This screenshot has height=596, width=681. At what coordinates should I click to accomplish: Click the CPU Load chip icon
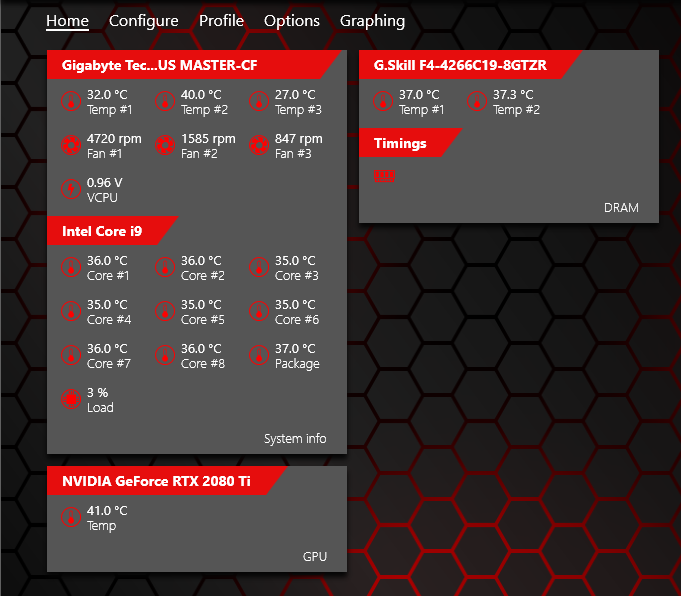(x=71, y=399)
